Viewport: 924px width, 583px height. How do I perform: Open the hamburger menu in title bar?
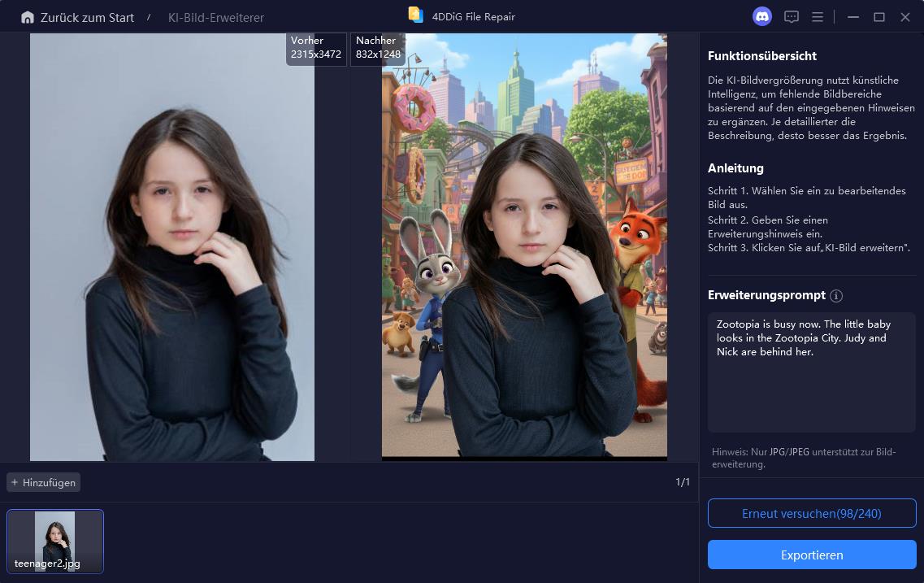pyautogui.click(x=818, y=17)
